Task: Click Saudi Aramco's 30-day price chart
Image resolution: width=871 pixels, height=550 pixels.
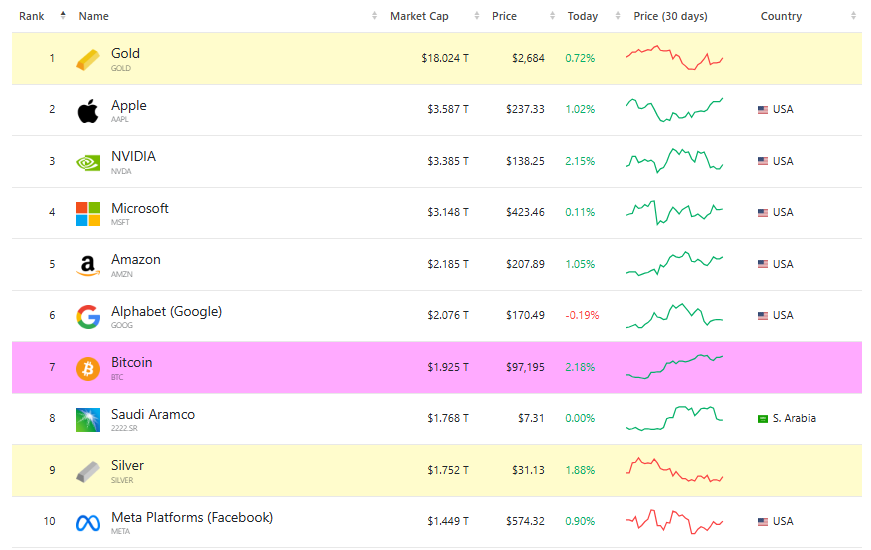Action: [674, 418]
